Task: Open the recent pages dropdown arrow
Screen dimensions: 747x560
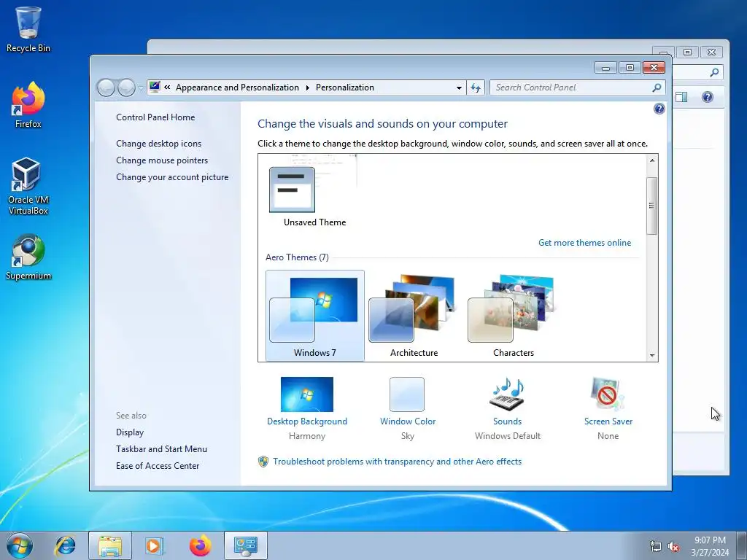Action: pos(141,87)
